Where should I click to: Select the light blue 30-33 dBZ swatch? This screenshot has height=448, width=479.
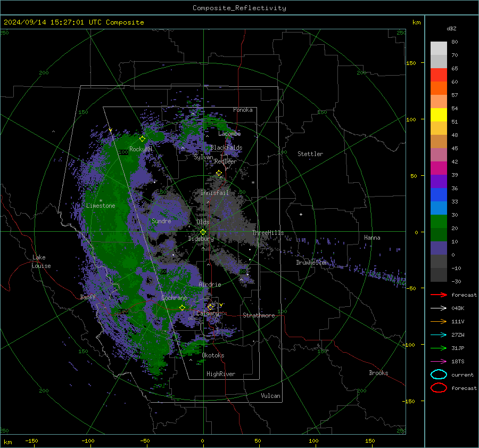click(439, 208)
